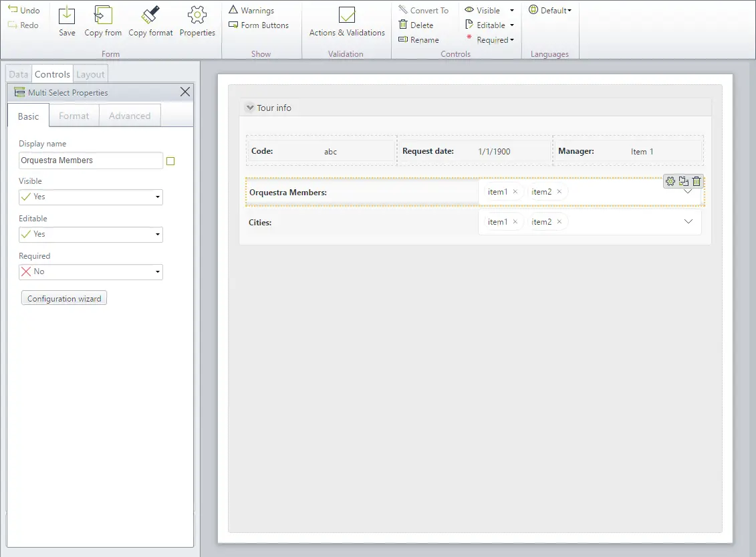Save the form with the Save icon
The width and height of the screenshot is (756, 557).
point(67,15)
